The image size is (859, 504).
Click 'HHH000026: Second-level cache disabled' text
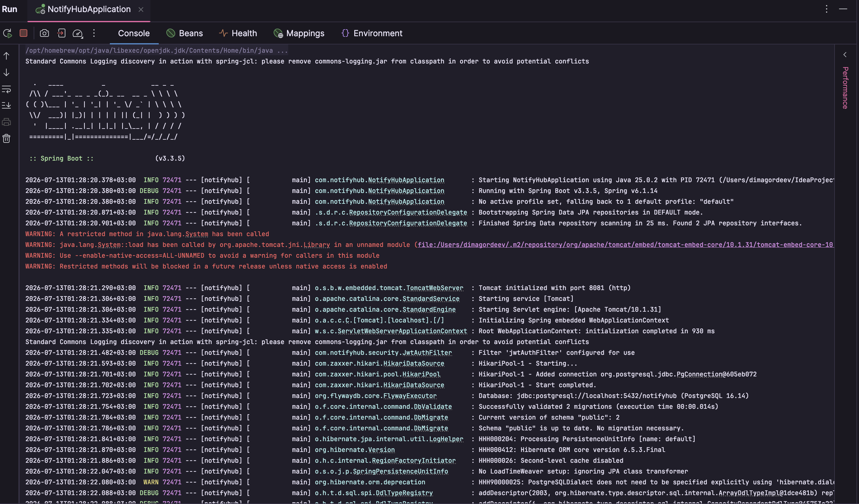tap(550, 461)
